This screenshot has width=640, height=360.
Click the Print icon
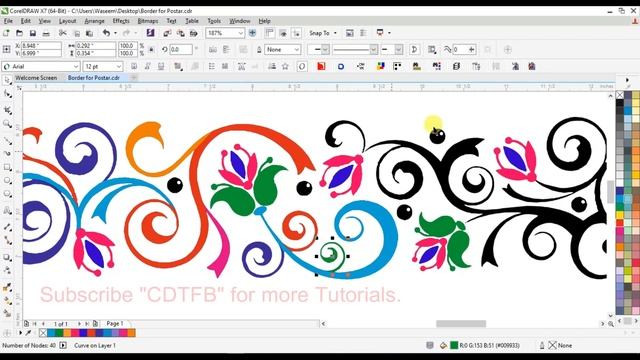[x=46, y=33]
